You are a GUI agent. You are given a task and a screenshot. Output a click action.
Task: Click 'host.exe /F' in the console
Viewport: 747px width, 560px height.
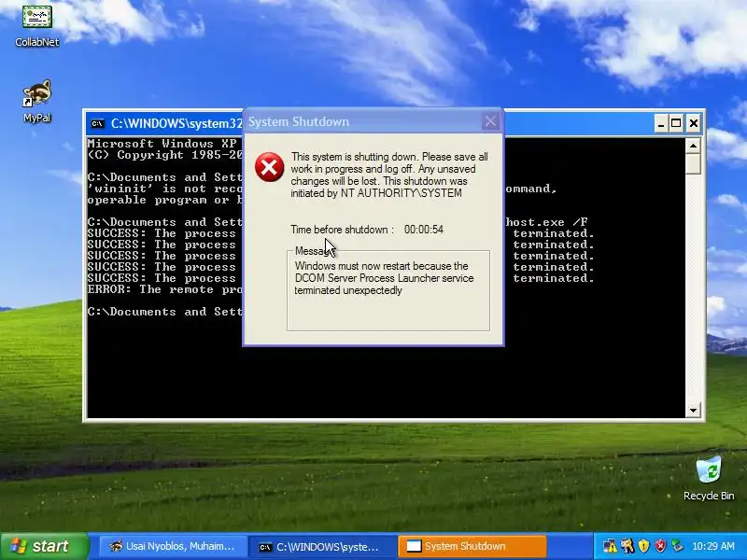tap(546, 222)
